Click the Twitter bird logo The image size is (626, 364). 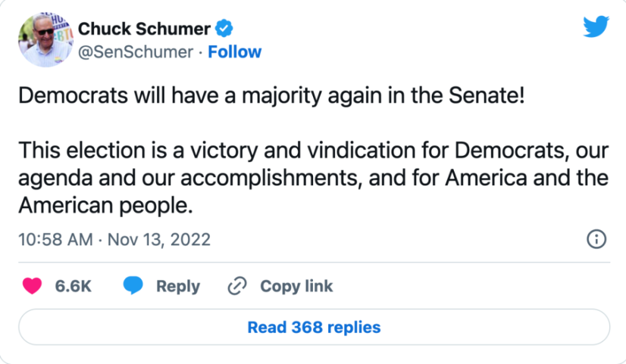[x=595, y=27]
